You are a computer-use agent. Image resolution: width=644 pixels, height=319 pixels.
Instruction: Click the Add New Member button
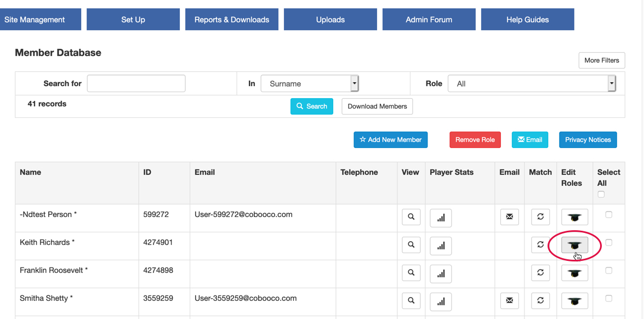(390, 140)
